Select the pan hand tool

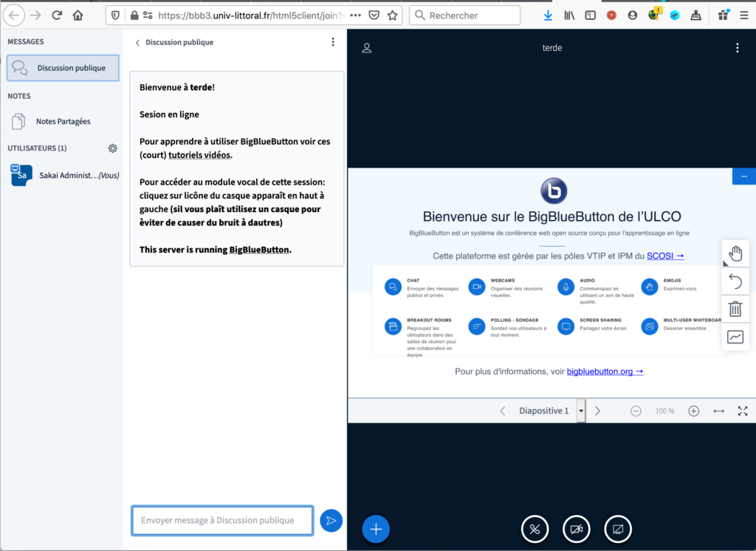[x=735, y=253]
